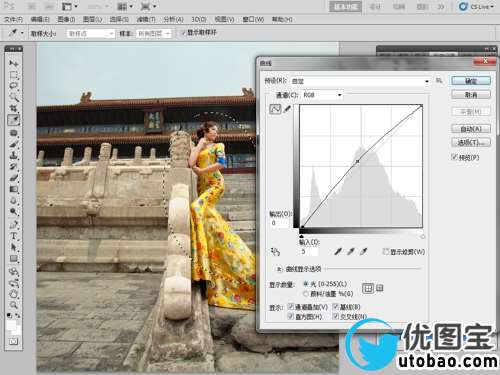The width and height of the screenshot is (500, 375).
Task: Click the white point slider under the curve graph
Action: (423, 237)
